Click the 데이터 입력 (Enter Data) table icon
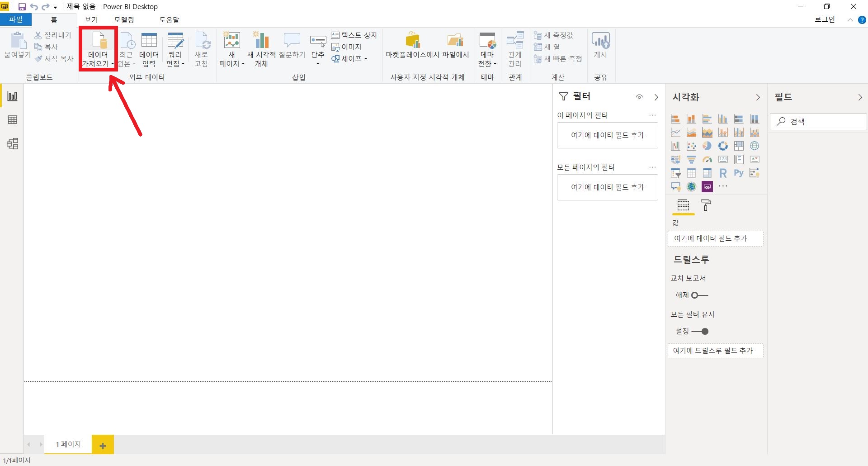The height and width of the screenshot is (466, 868). tap(149, 40)
